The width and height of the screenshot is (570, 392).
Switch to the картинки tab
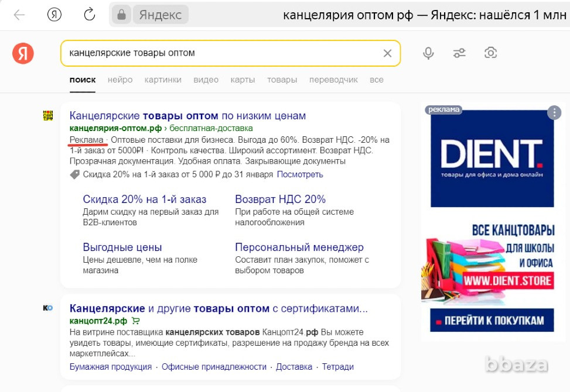pos(162,80)
